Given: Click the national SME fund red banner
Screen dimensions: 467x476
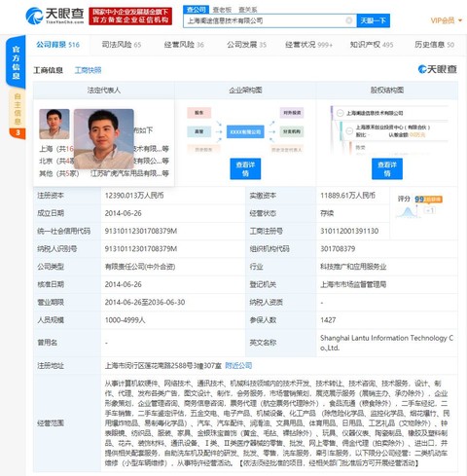Looking at the screenshot, I should (x=130, y=16).
